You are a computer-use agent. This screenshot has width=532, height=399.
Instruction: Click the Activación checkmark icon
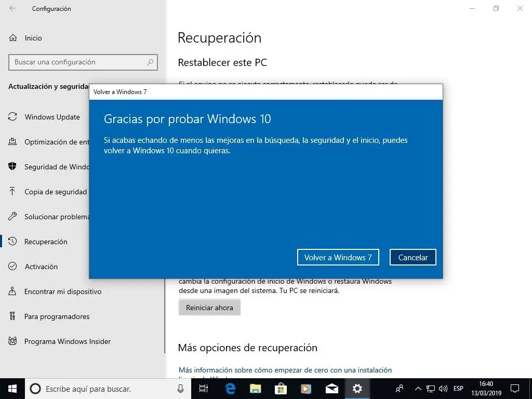[x=12, y=266]
